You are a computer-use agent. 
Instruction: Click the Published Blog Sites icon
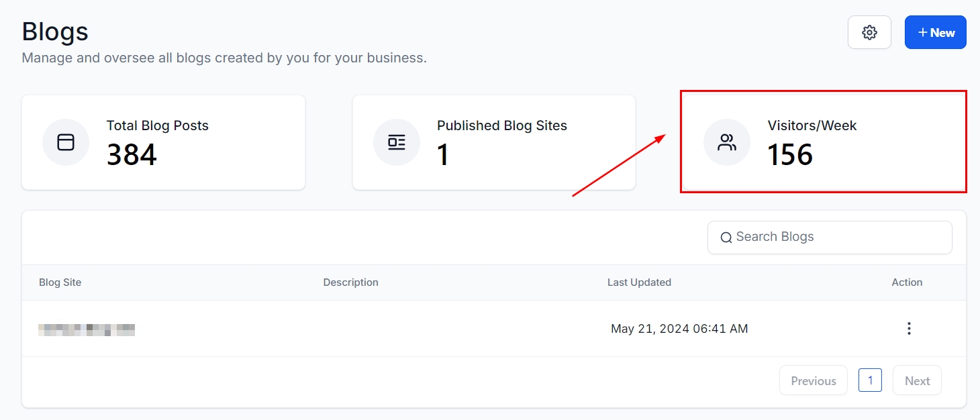coord(397,142)
